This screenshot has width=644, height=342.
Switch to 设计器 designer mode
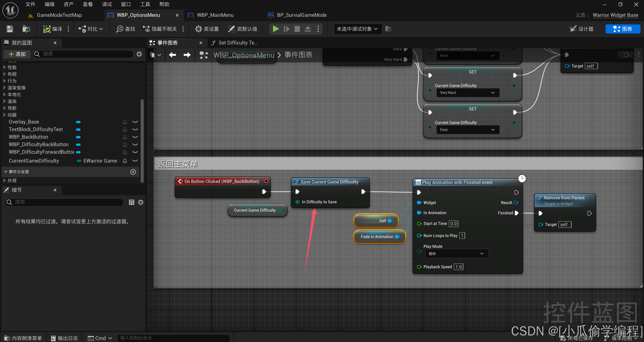point(581,29)
